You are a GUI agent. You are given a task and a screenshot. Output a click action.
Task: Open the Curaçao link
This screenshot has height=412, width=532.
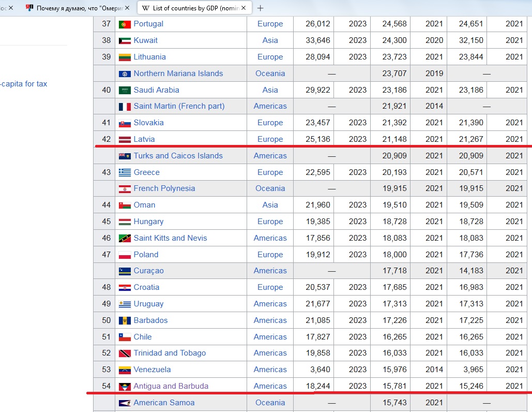pos(148,271)
